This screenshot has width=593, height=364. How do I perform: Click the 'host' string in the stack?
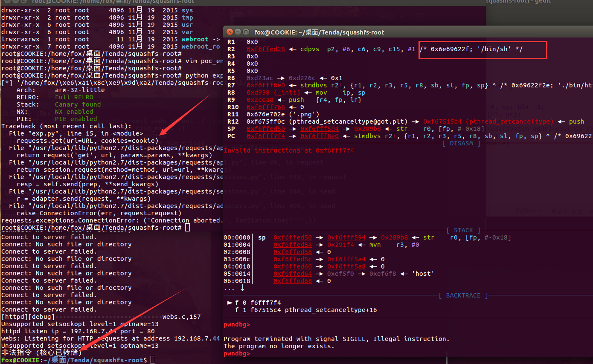(422, 274)
